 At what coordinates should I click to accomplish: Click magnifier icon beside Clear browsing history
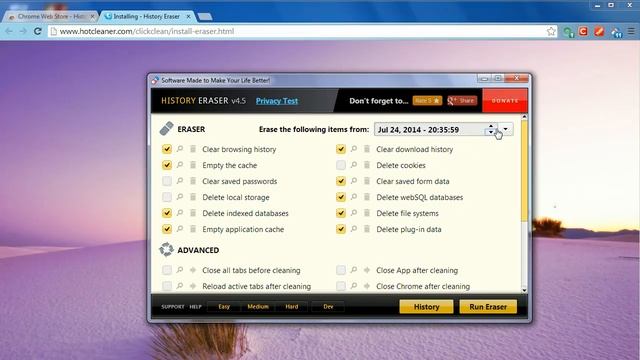pos(180,149)
